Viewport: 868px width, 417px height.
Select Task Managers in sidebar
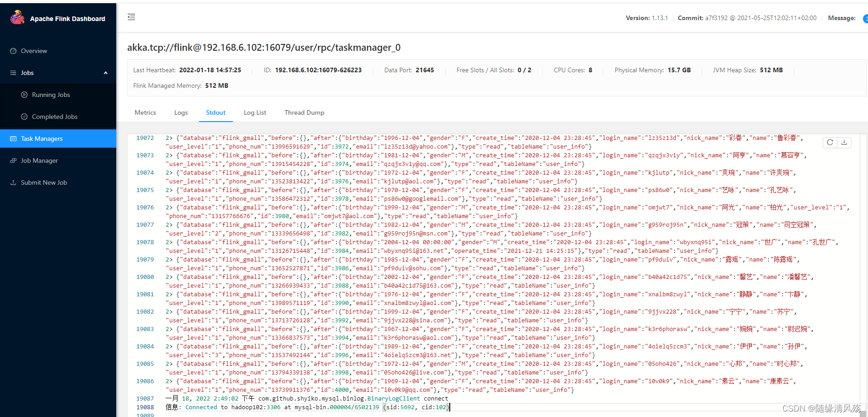(x=58, y=139)
